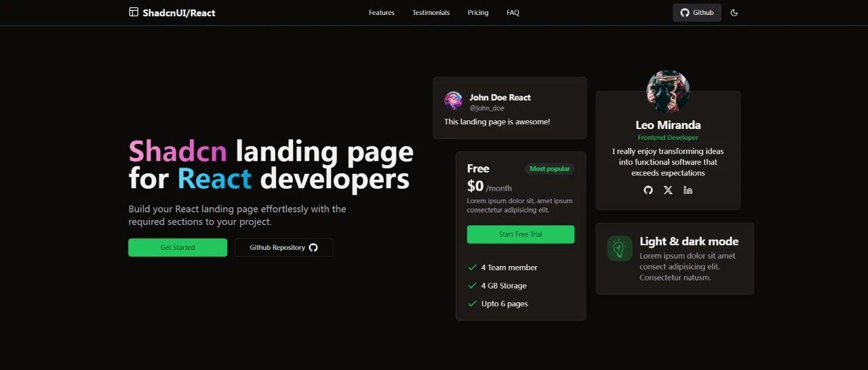Click the Frontend Developer label
The width and height of the screenshot is (868, 370).
(668, 137)
